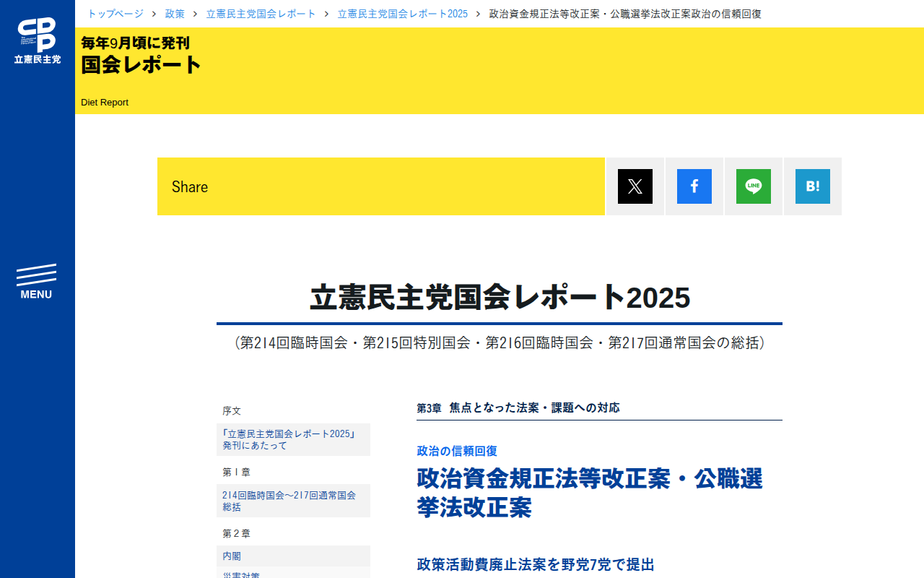Click the 政策活動費廃止法案を野党7党で提出 subheading
The image size is (924, 578).
[x=536, y=564]
